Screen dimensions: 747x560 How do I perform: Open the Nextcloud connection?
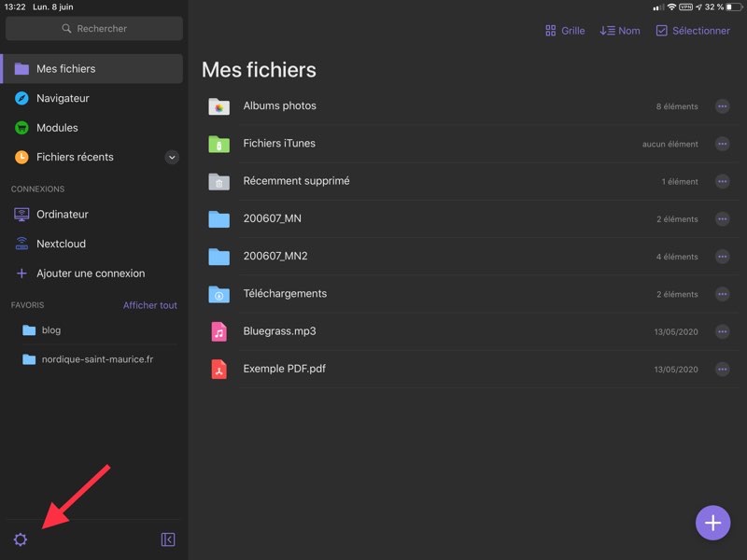point(61,244)
